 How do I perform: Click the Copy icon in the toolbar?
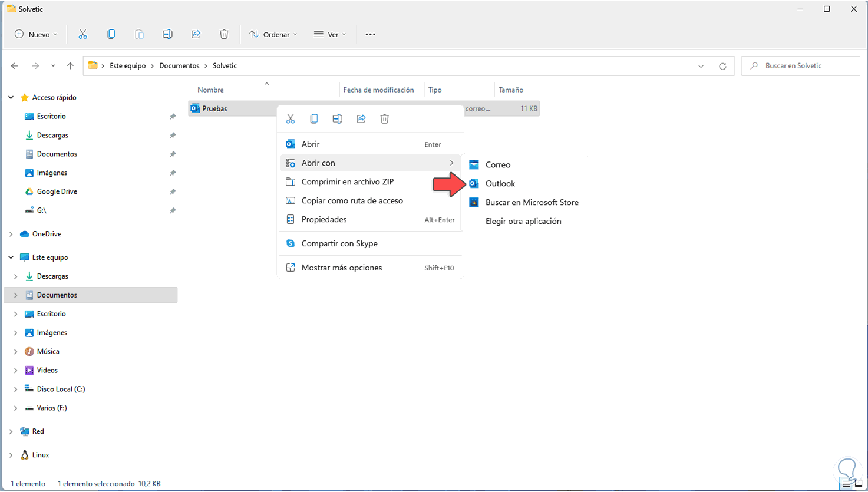pos(111,34)
